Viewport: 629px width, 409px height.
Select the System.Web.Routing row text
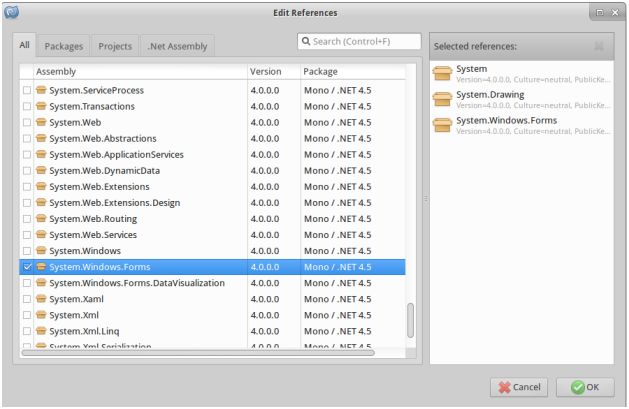(93, 219)
